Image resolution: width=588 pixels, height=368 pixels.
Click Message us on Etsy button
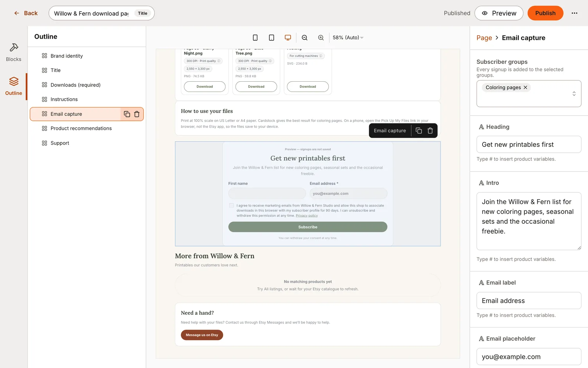pyautogui.click(x=202, y=335)
